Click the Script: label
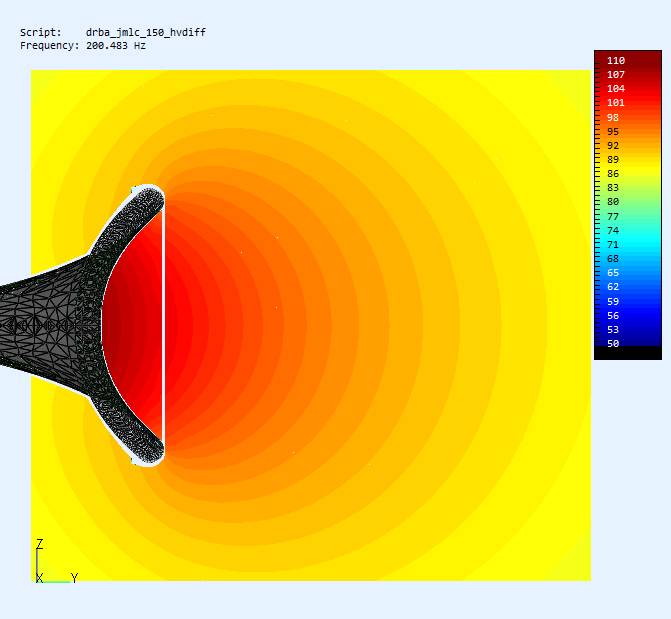Screen dimensions: 671x619 (x=41, y=33)
